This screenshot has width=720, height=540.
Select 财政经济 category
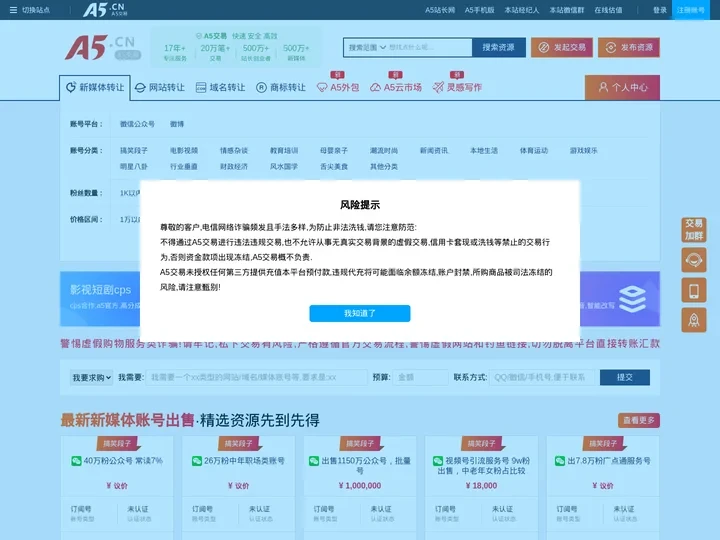point(234,167)
